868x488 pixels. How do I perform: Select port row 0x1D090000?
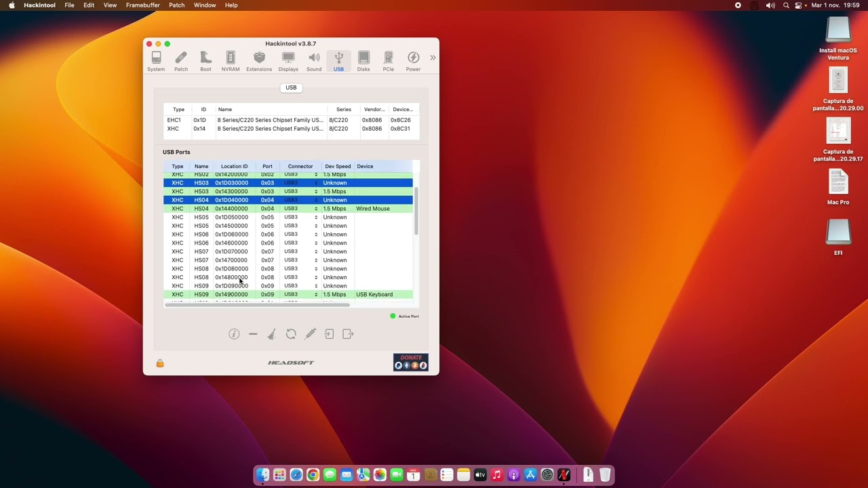click(x=288, y=286)
